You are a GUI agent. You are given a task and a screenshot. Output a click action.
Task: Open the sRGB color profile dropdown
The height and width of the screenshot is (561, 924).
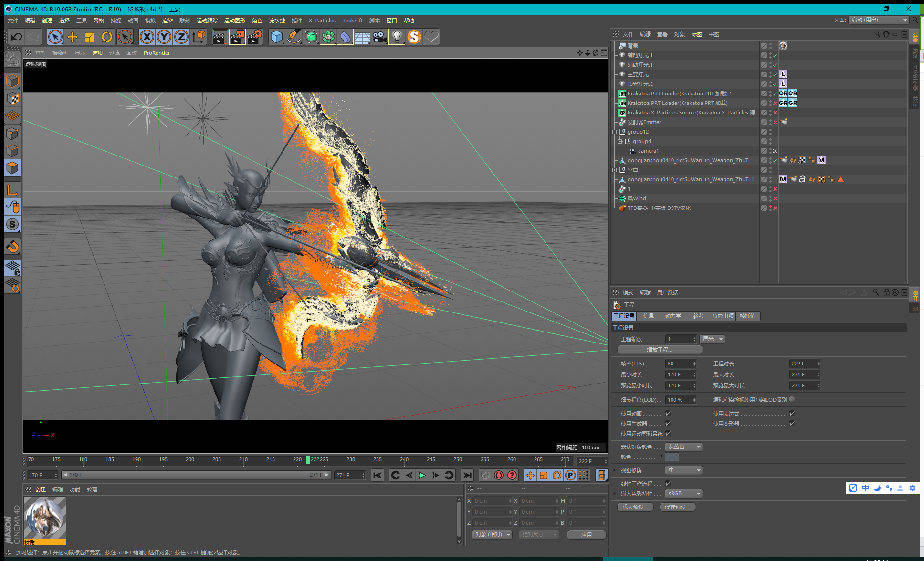684,494
